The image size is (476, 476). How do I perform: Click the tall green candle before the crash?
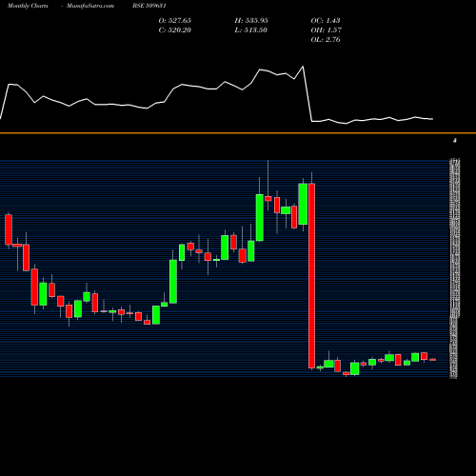point(303,204)
